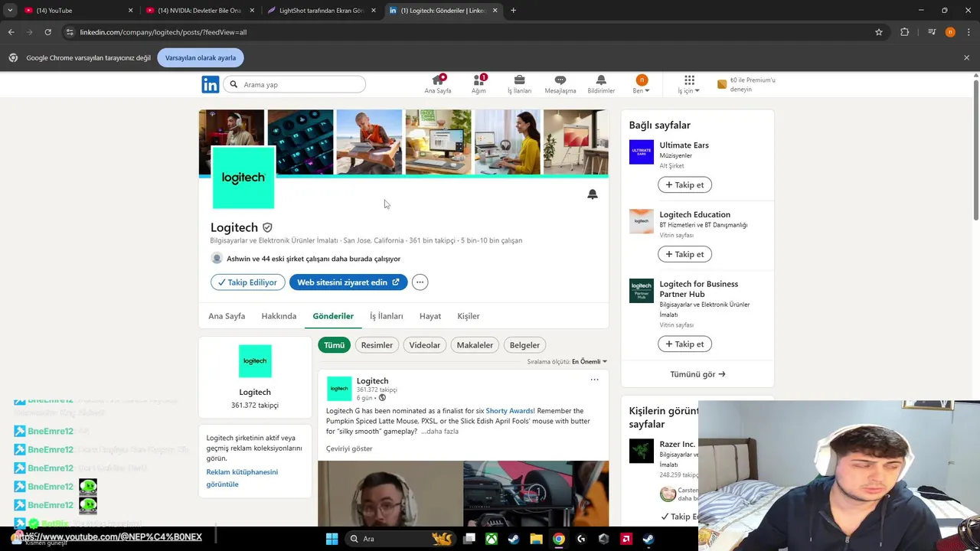Viewport: 980px width, 551px height.
Task: Select the Resimler filter chip
Action: pyautogui.click(x=377, y=345)
